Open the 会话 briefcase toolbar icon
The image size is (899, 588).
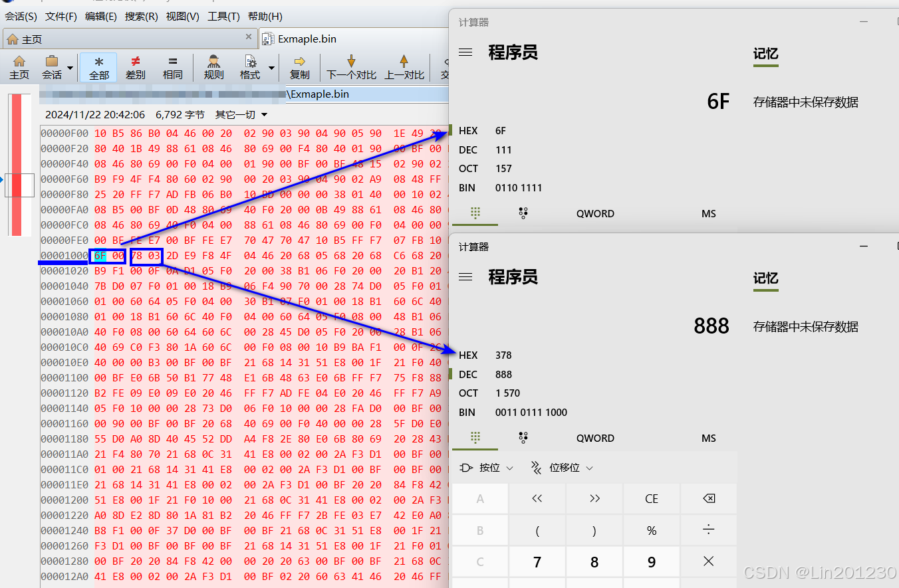pyautogui.click(x=52, y=67)
